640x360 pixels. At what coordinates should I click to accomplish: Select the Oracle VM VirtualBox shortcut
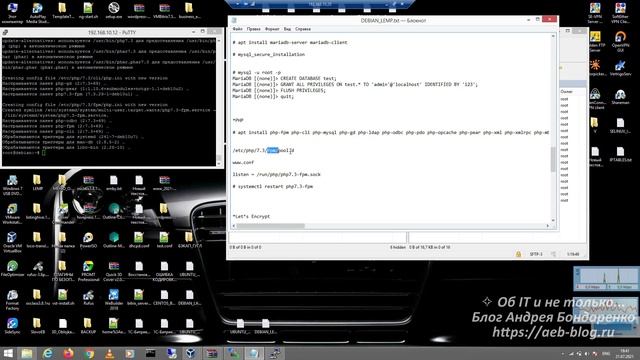12,242
